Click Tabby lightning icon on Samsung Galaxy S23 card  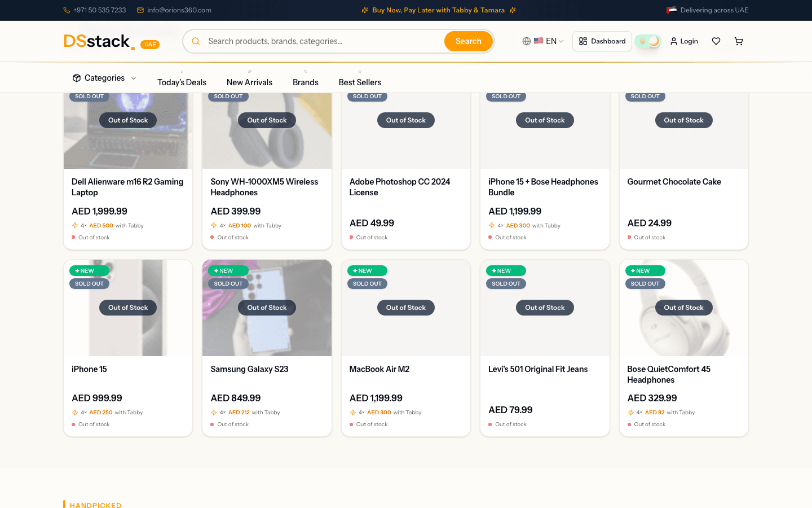click(x=214, y=413)
